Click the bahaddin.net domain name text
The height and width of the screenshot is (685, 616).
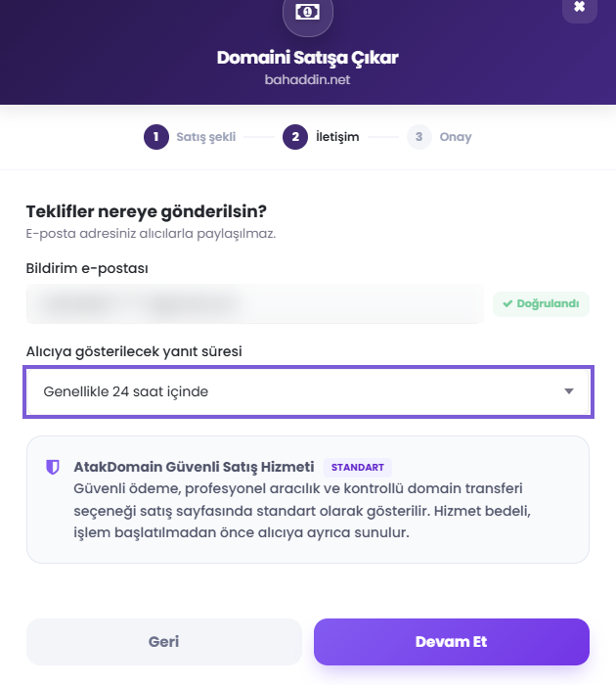[307, 79]
